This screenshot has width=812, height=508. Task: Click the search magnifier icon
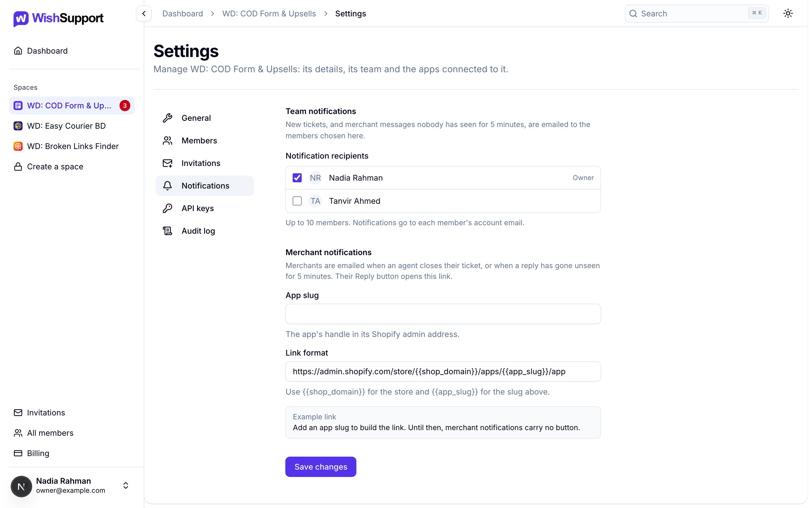pyautogui.click(x=633, y=14)
